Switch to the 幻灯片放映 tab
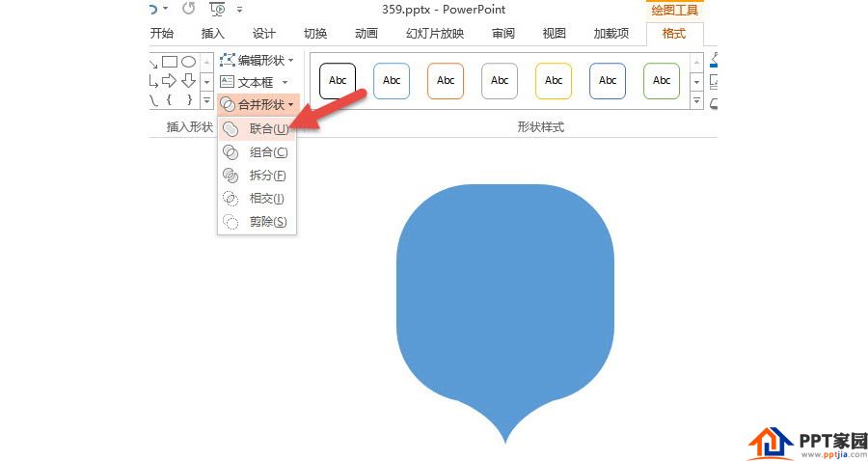Screen dimensions: 868x461 tap(435, 33)
